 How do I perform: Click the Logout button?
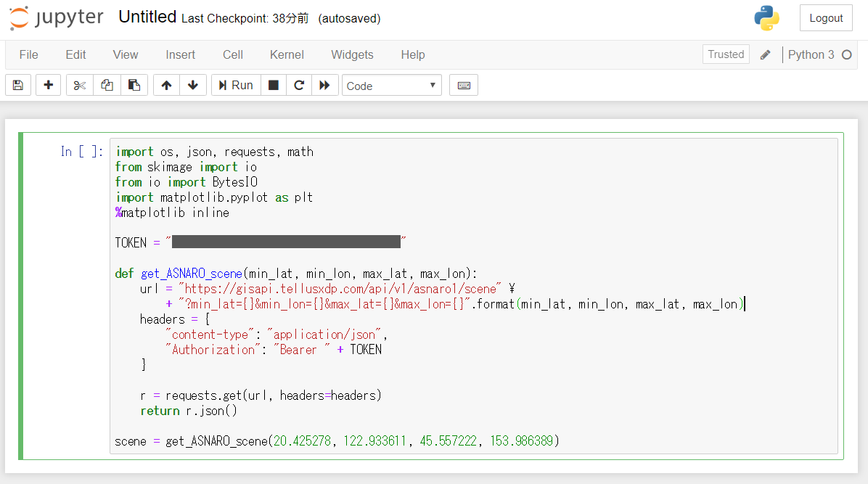[x=826, y=18]
